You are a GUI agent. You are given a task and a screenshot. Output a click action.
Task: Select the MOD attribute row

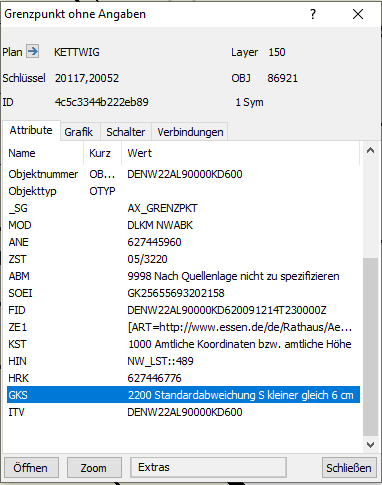click(183, 225)
